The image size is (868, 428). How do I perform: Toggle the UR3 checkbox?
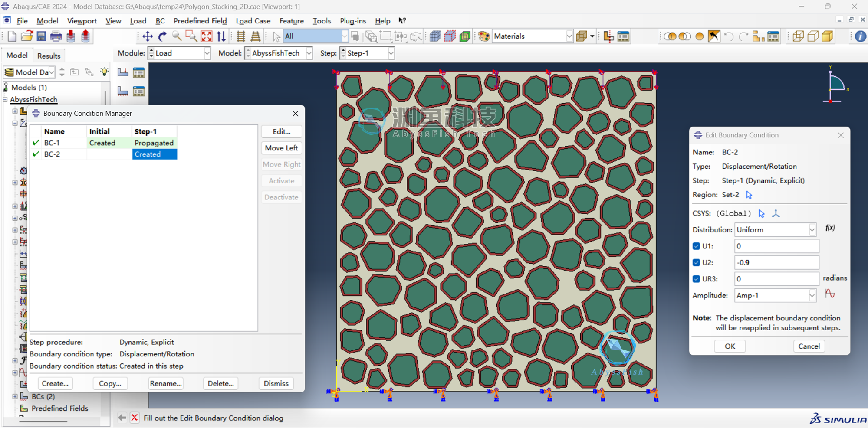pos(697,279)
